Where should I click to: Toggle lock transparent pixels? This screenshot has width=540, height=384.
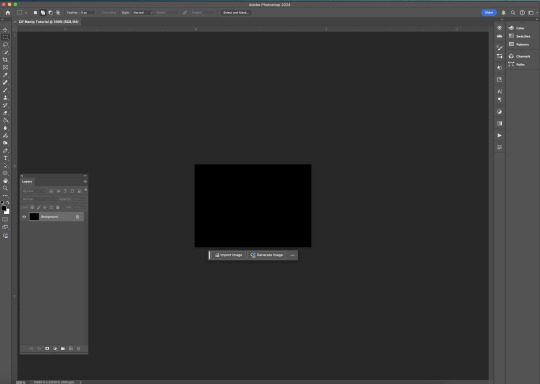32,207
